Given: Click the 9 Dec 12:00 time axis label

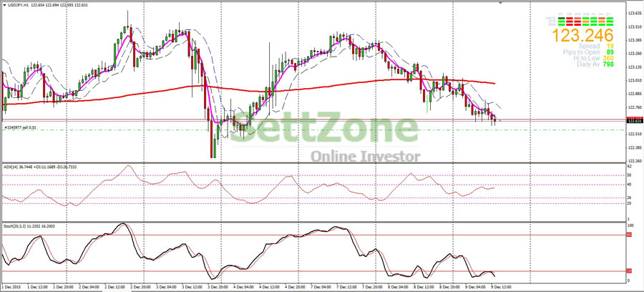Looking at the screenshot, I should click(502, 287).
